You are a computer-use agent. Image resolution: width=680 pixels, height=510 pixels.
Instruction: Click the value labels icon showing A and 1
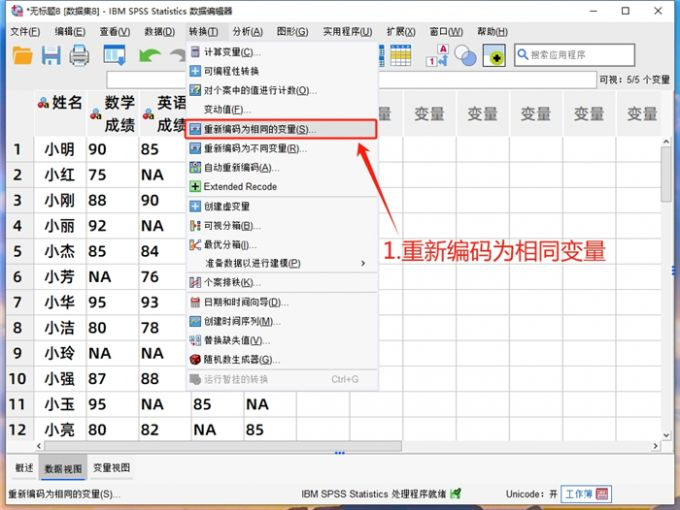coord(437,56)
